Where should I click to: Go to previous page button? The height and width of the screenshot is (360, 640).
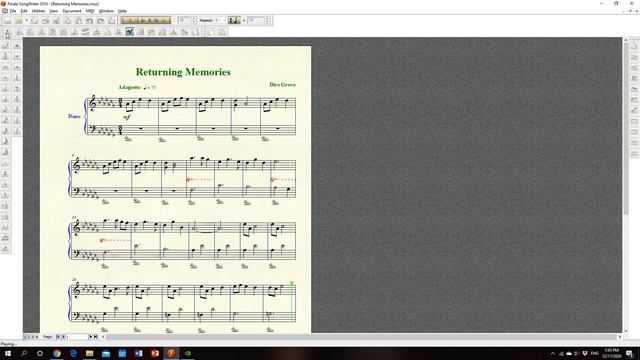(x=63, y=337)
